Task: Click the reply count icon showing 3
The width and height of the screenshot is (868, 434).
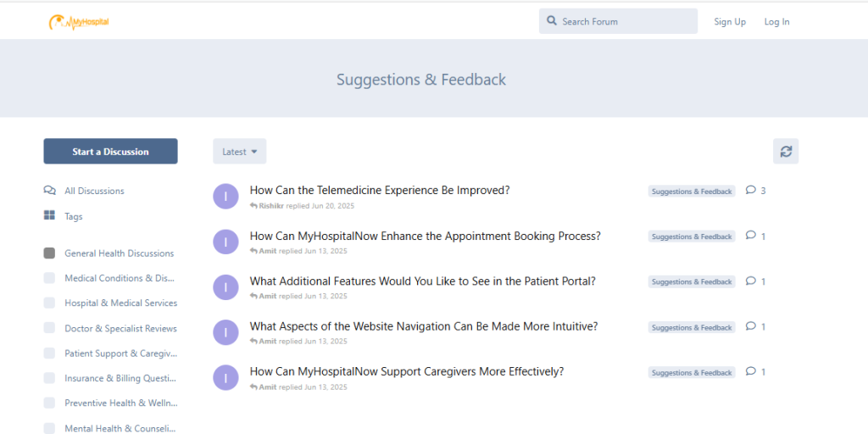Action: (750, 191)
